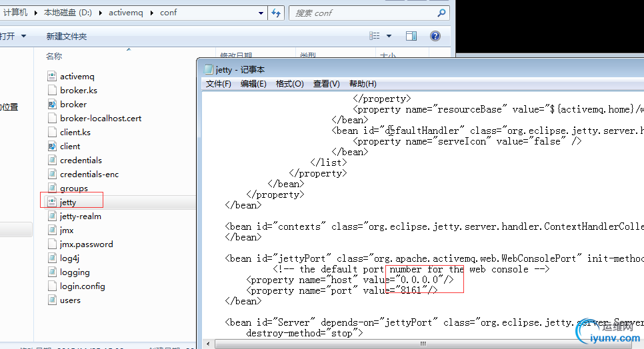Select the jmx.password file name
The height and width of the screenshot is (349, 644).
point(86,244)
